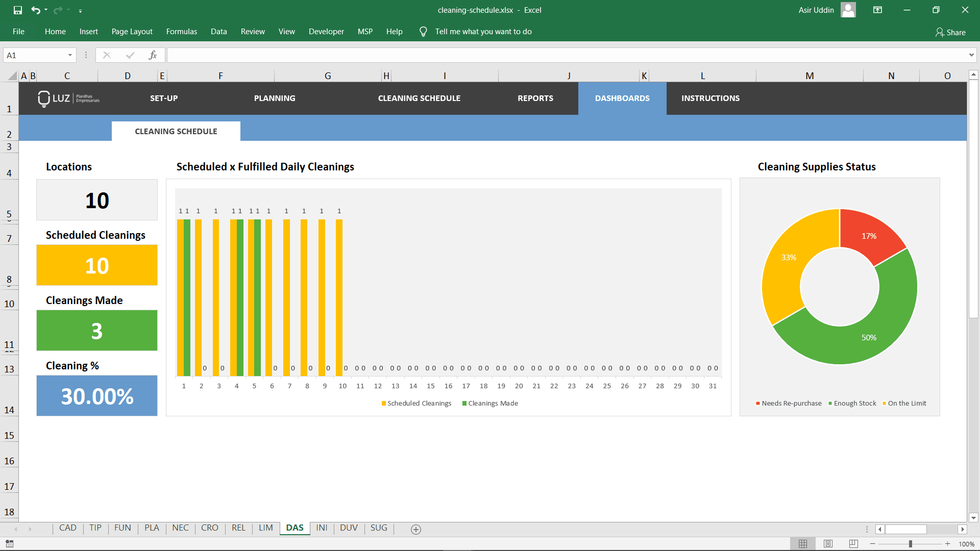980x551 pixels.
Task: Click the Save icon in title bar
Action: pos(18,10)
